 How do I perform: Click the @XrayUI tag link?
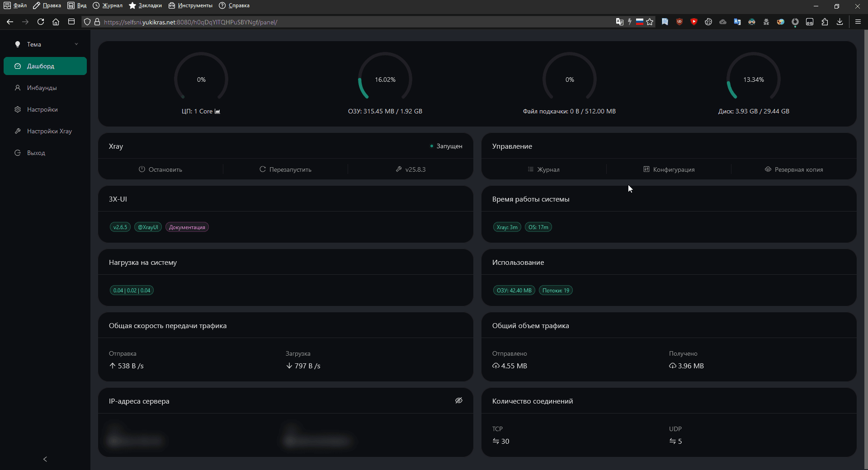point(148,227)
